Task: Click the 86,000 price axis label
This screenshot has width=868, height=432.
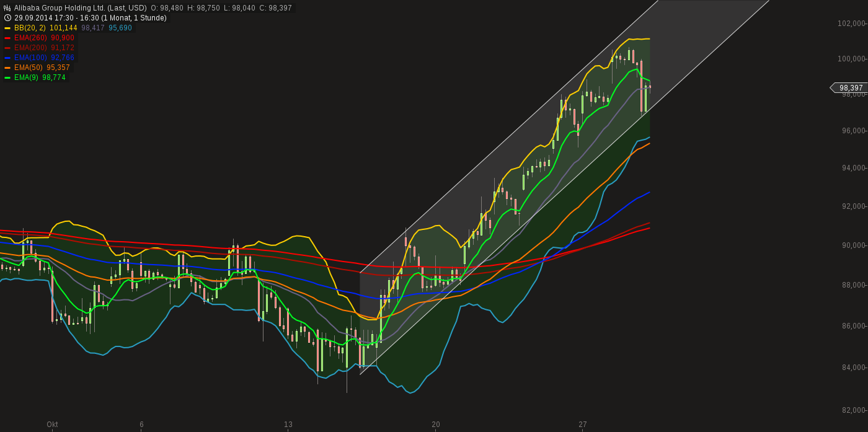Action: point(852,326)
